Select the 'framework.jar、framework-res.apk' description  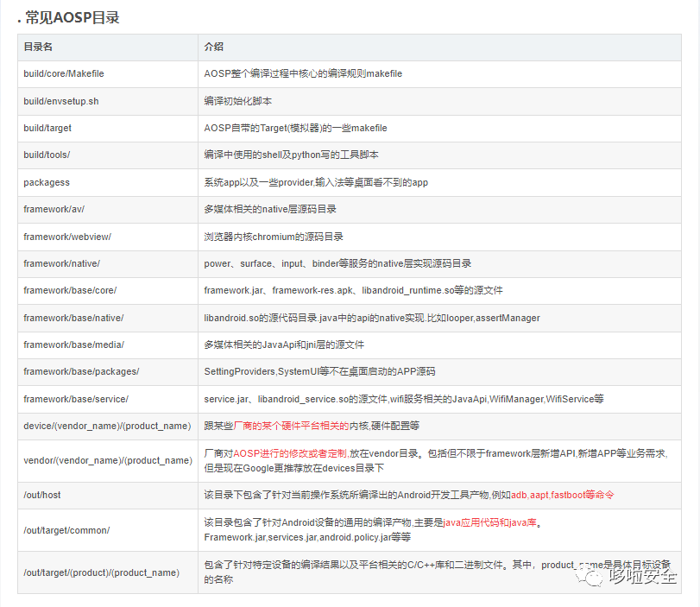pos(354,290)
